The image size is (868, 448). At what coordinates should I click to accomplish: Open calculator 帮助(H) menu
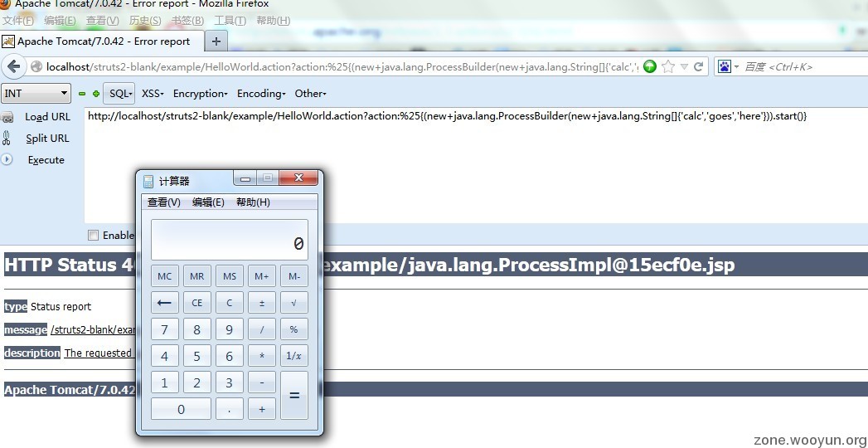[253, 202]
